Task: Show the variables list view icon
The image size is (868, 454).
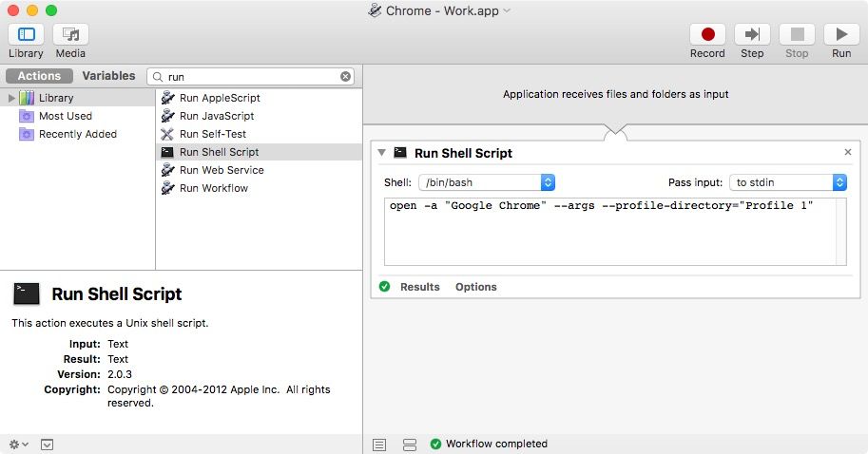Action: (x=410, y=445)
